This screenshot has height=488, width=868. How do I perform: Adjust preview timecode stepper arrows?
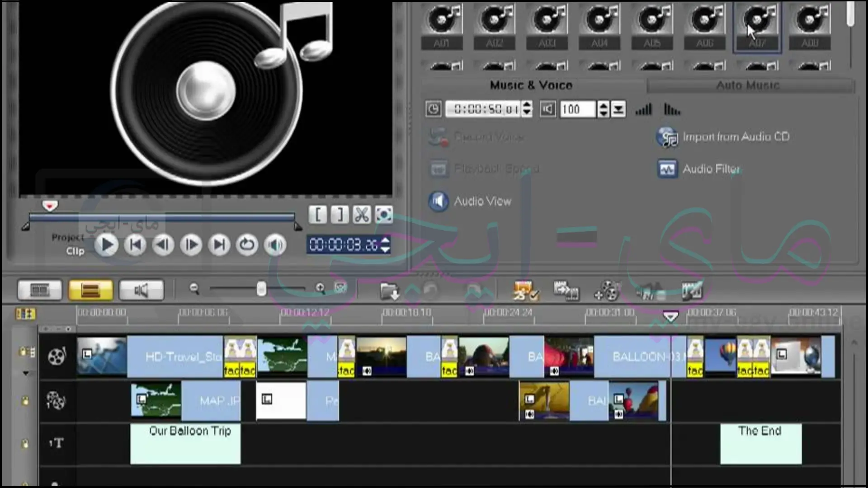point(385,244)
